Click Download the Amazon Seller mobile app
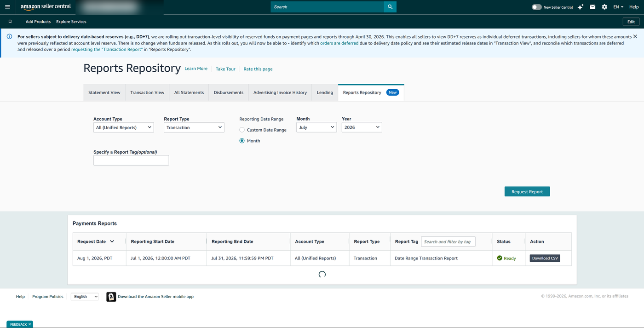 click(155, 297)
